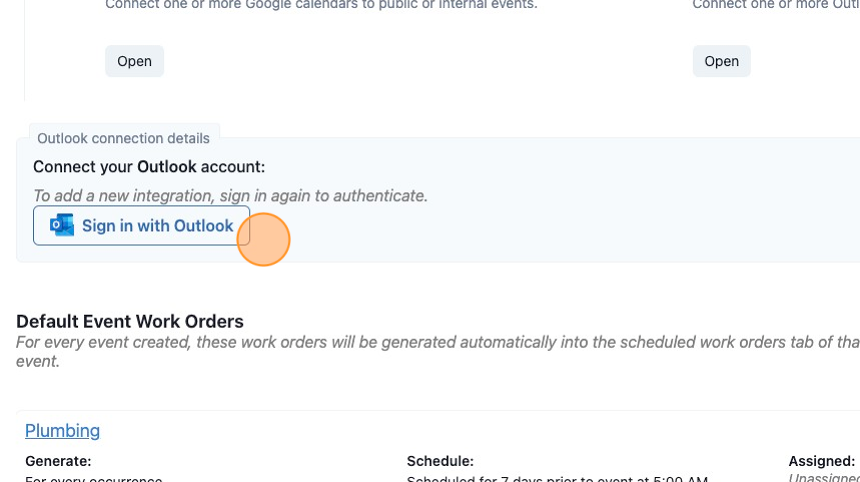
Task: Click the orange highlight circle beside sign-in button
Action: point(263,240)
